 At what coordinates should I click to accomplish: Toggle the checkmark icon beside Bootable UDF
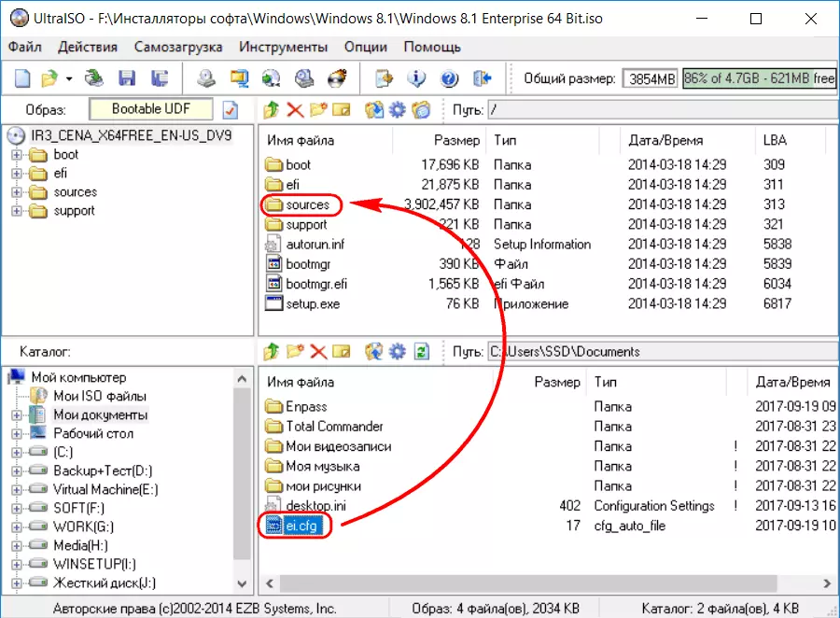pyautogui.click(x=231, y=110)
